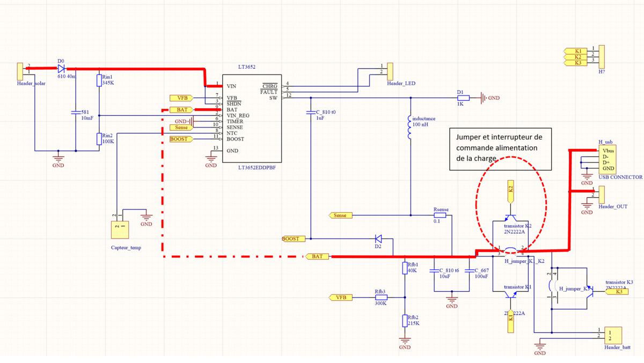Select the D2 diode next to BOOST
The image size is (644, 363).
click(x=378, y=239)
